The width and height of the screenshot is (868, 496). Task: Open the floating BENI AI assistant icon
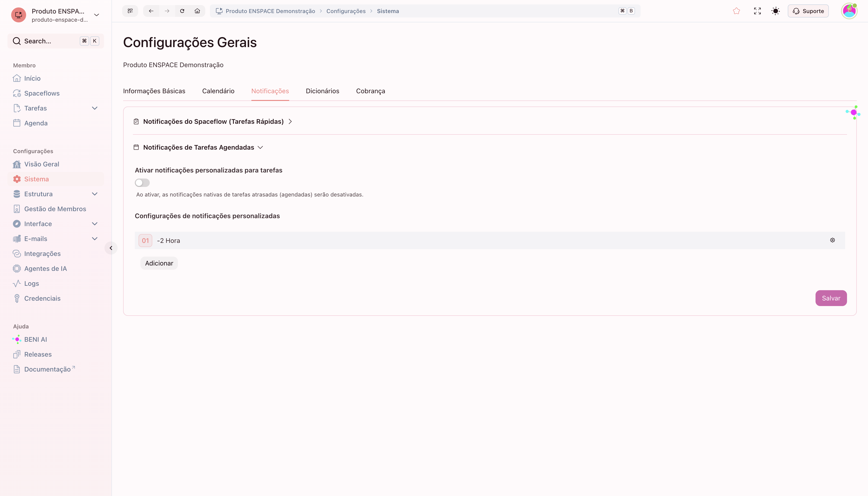click(853, 112)
